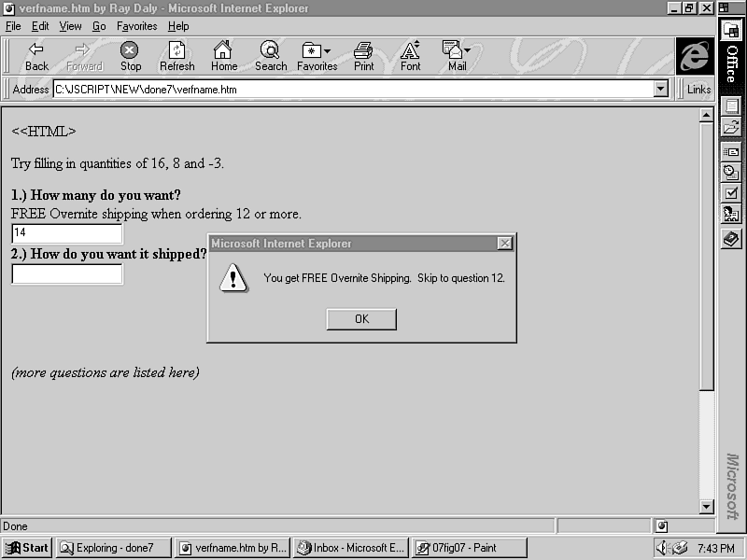
Task: Click the quantity field containing 14
Action: coord(66,233)
